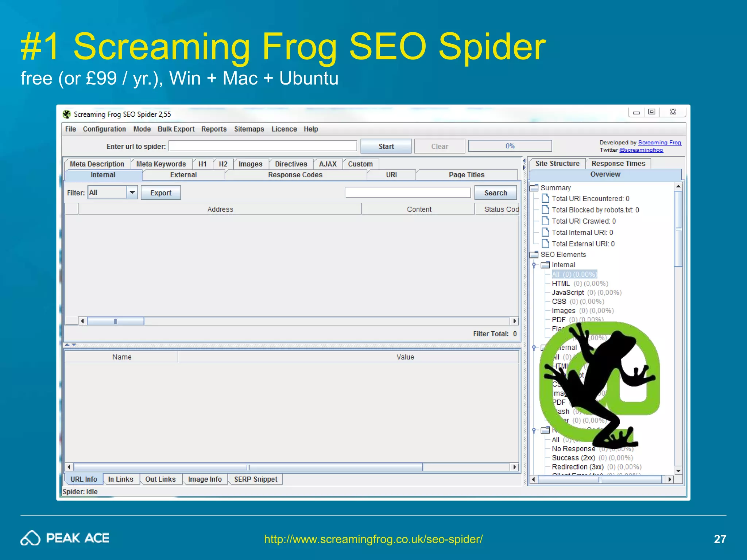Open the Help menu
This screenshot has width=747, height=560.
click(x=311, y=129)
